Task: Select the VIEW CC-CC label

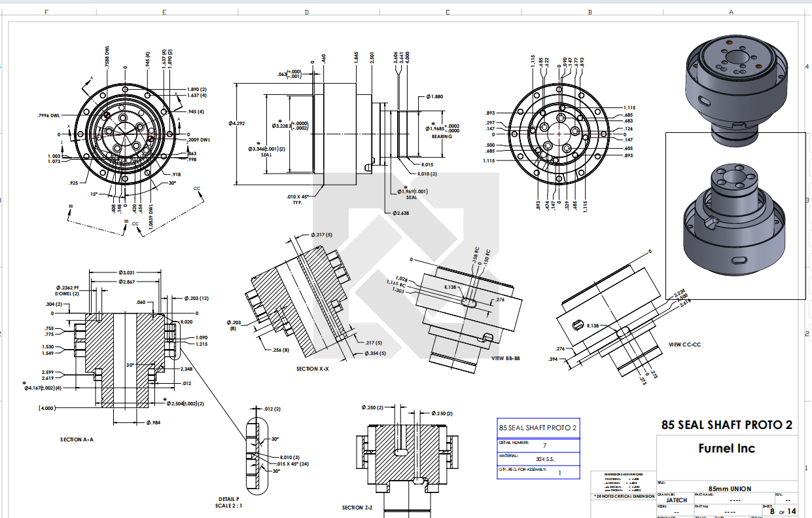Action: point(684,344)
